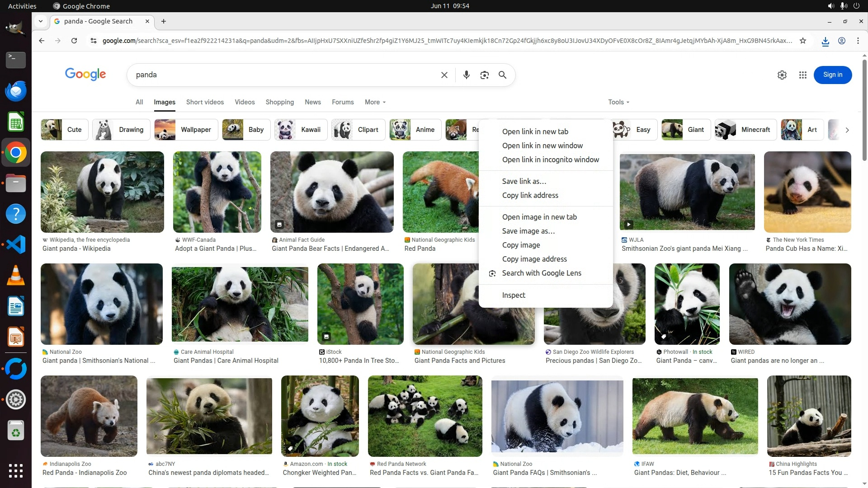Click the magnifier search icon

click(x=502, y=75)
